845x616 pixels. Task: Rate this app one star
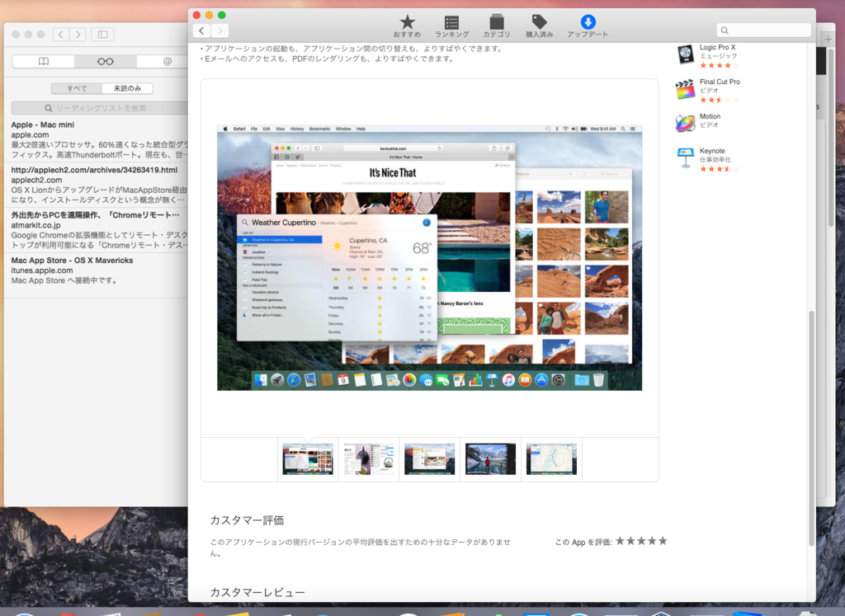click(x=621, y=541)
